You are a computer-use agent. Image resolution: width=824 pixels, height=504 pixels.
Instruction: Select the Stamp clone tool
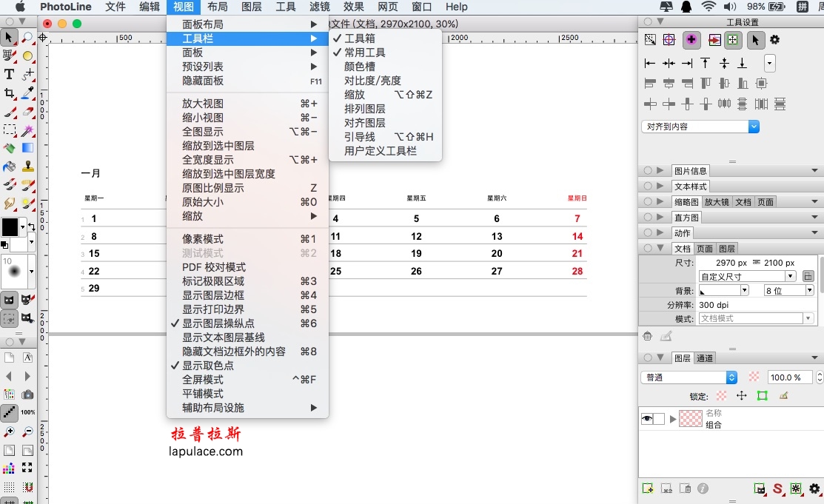[x=28, y=167]
